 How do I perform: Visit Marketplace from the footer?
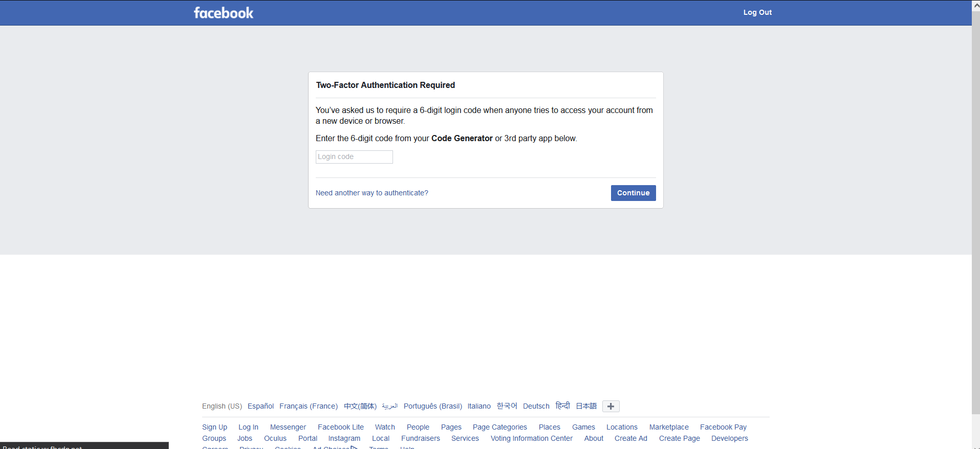[669, 427]
